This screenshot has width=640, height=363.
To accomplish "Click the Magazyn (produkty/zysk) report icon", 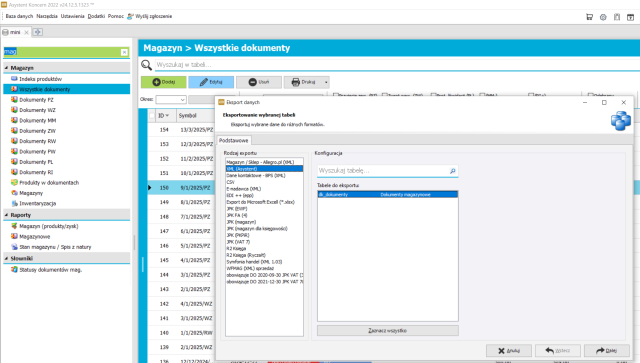I will pos(14,226).
